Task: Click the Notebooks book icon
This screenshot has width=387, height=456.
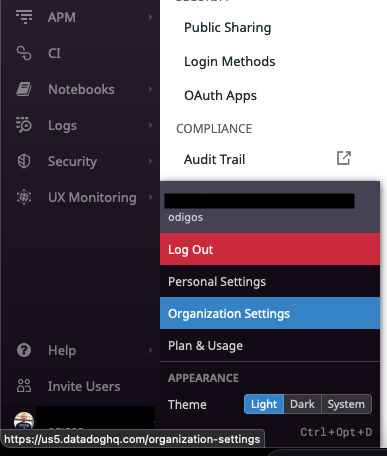Action: pos(24,89)
